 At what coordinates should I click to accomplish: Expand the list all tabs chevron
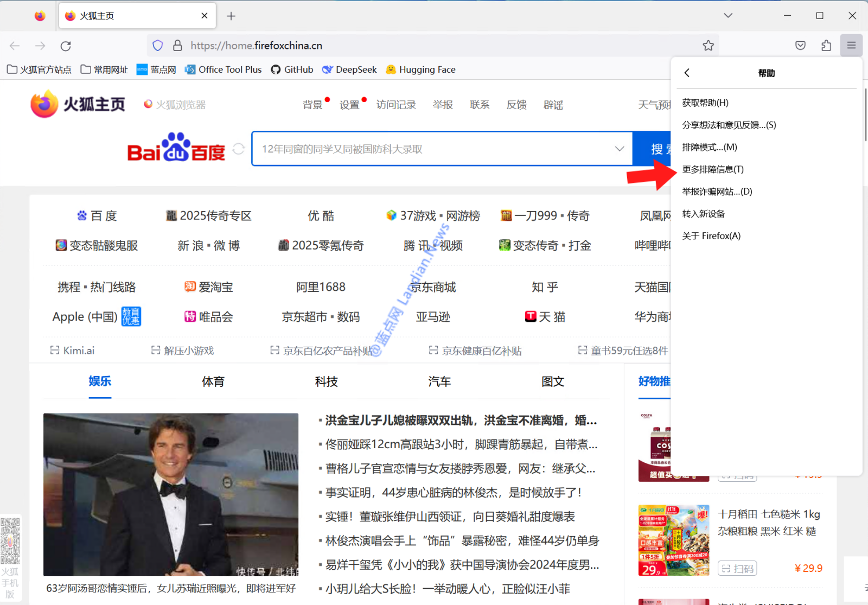point(728,16)
